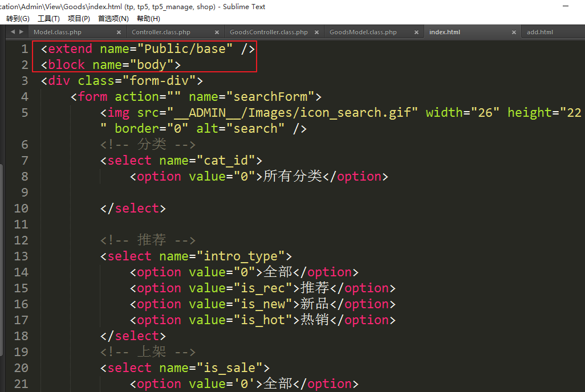Close the GoodsController.class.php tab
The height and width of the screenshot is (392, 585).
(x=316, y=32)
